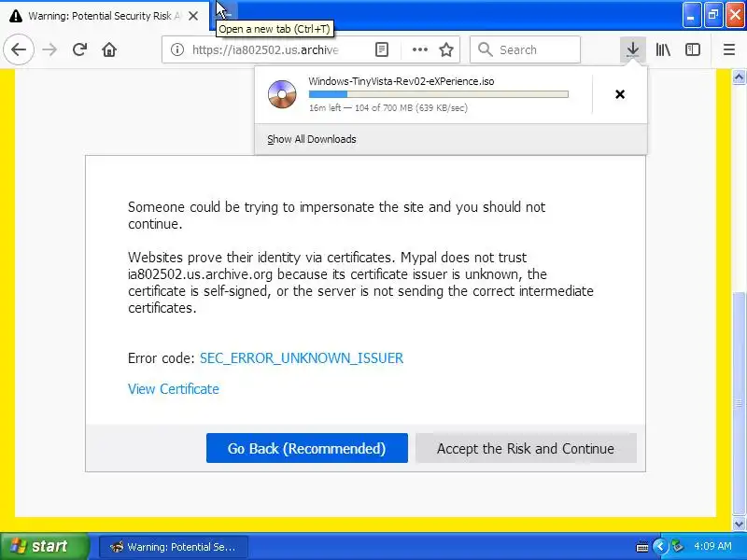Screen dimensions: 747x560
Task: Click the Downloads toolbar arrow button
Action: point(633,49)
